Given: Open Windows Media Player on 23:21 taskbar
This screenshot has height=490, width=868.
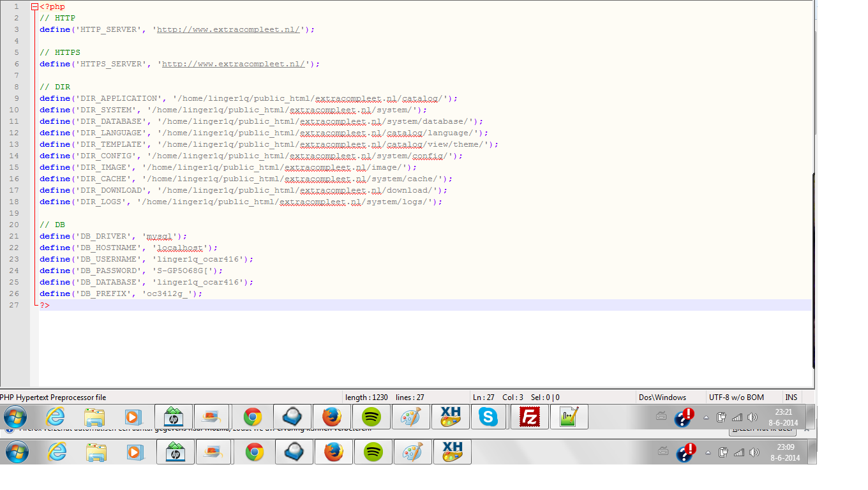Looking at the screenshot, I should pyautogui.click(x=134, y=417).
